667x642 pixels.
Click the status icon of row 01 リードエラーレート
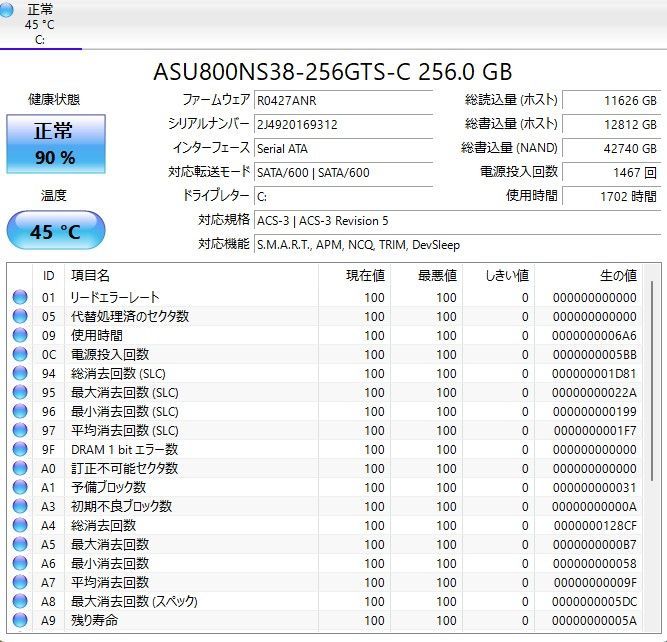[x=20, y=297]
